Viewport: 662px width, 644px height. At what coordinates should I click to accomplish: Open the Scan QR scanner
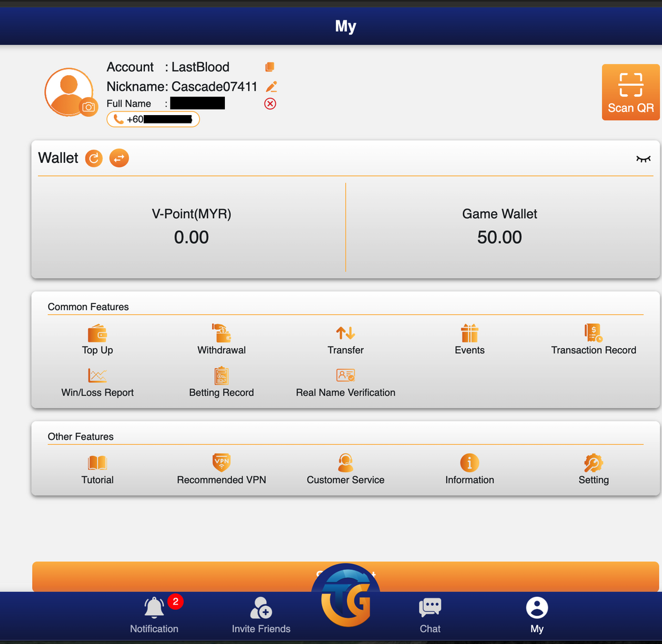pyautogui.click(x=630, y=92)
